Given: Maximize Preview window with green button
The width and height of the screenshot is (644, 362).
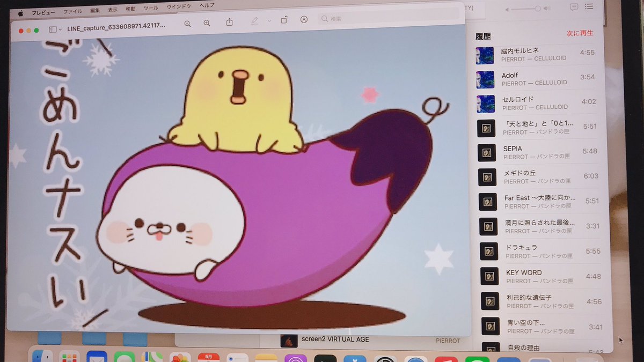Looking at the screenshot, I should [x=36, y=30].
